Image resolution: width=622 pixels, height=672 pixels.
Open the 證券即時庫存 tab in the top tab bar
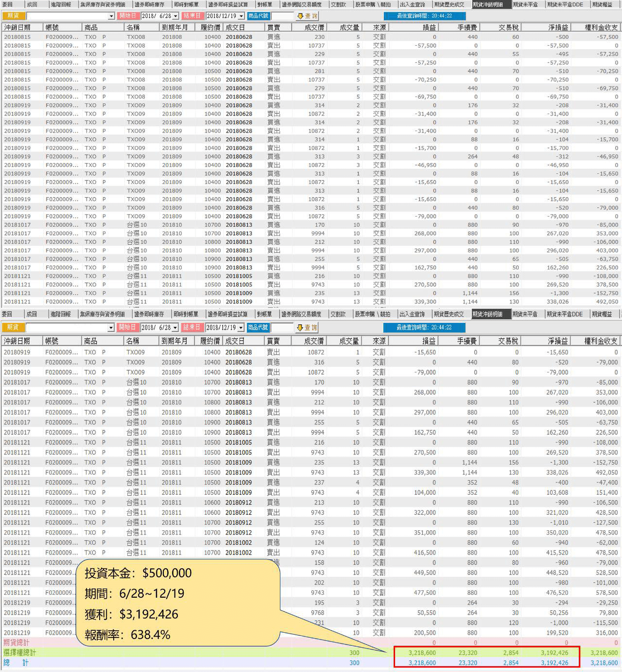(x=149, y=4)
